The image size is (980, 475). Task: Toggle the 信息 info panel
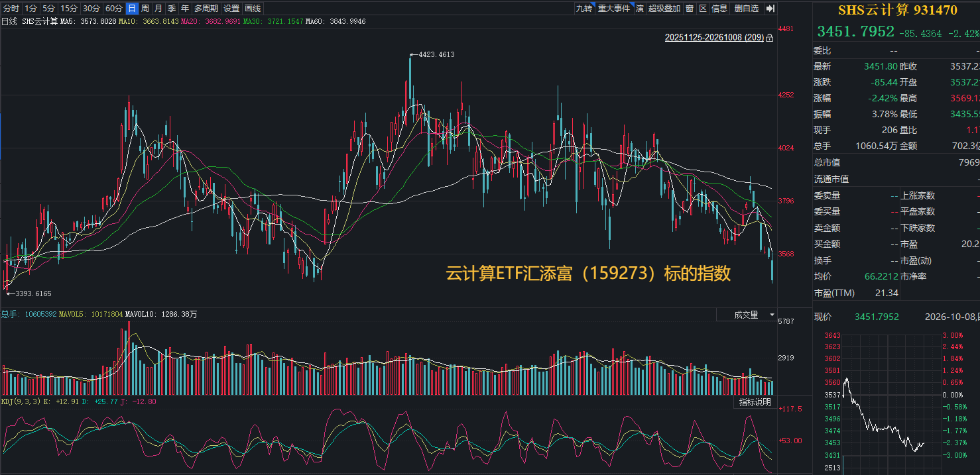719,9
